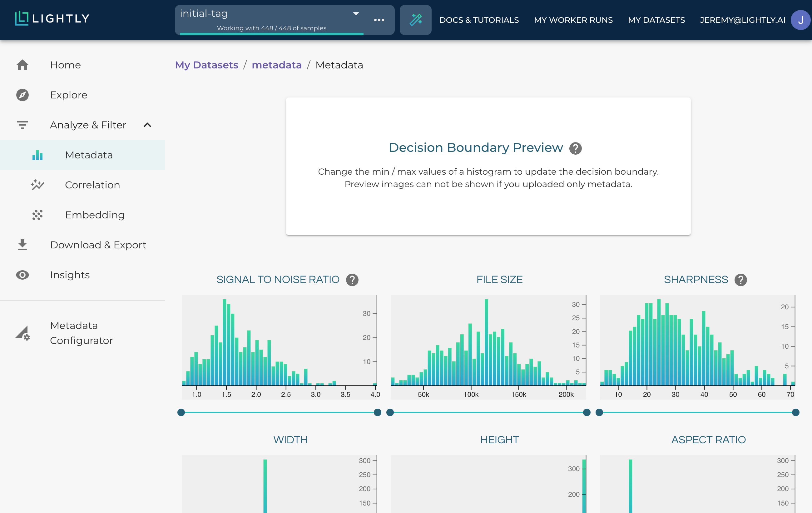Click File Size slider minimum handle
The width and height of the screenshot is (812, 513).
tap(390, 412)
